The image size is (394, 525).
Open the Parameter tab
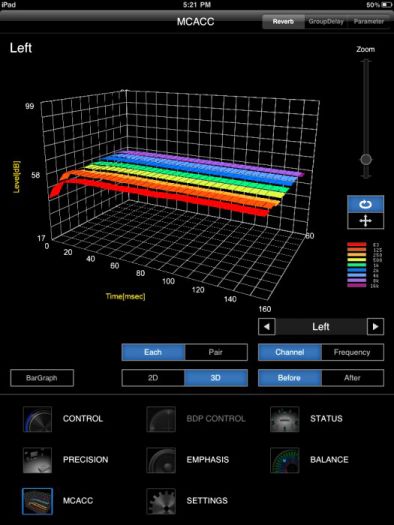click(x=369, y=22)
